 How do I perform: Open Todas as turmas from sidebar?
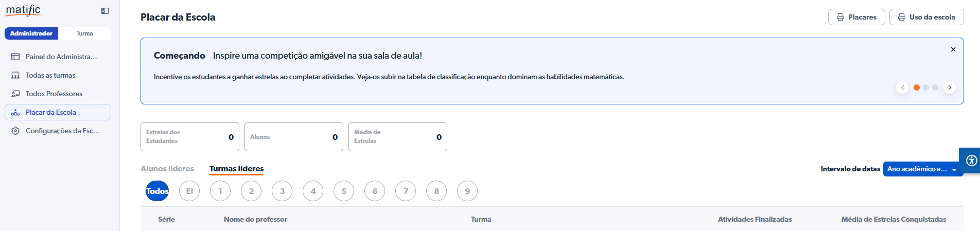pos(50,75)
